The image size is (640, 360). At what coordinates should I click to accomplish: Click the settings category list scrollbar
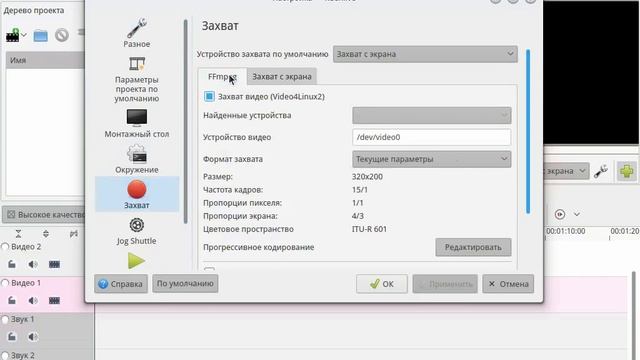186,121
